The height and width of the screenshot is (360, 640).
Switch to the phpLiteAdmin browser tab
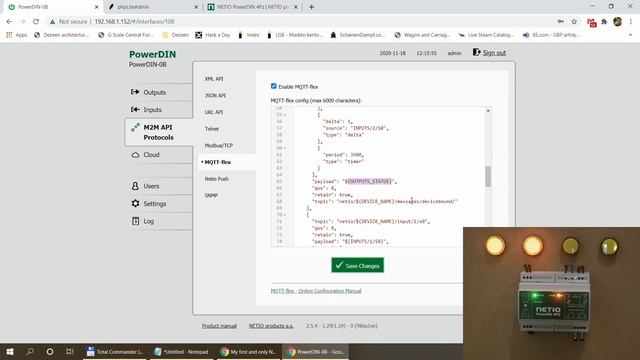click(151, 7)
